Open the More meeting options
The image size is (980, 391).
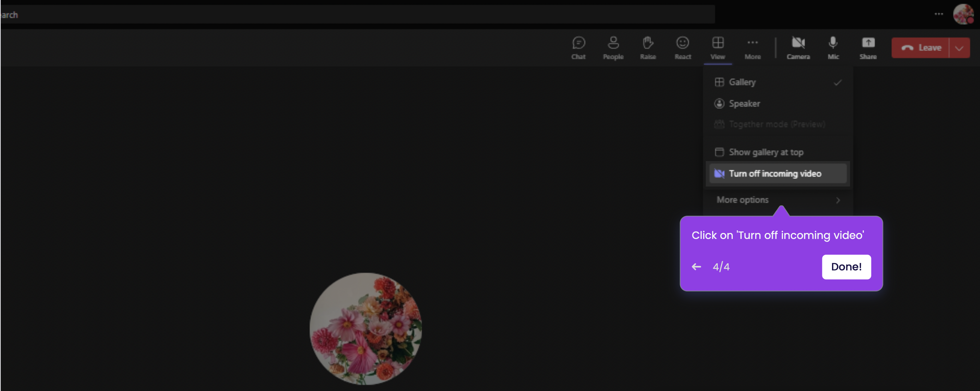click(x=753, y=48)
